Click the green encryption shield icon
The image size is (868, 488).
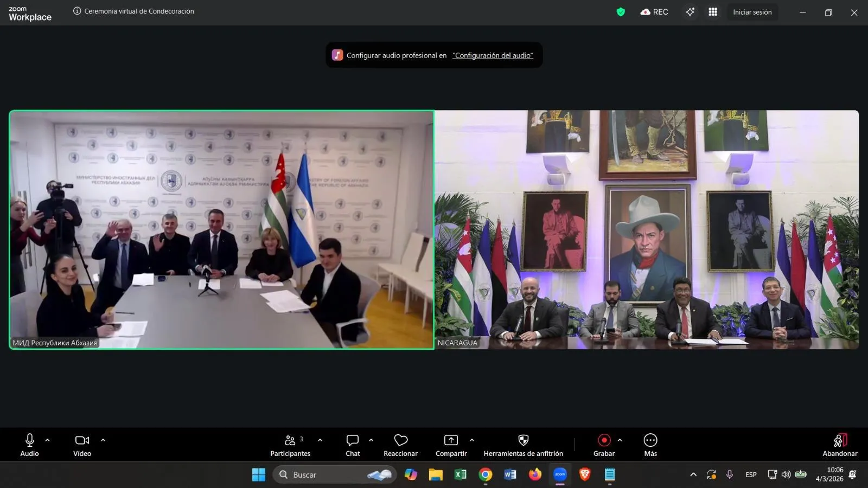621,12
